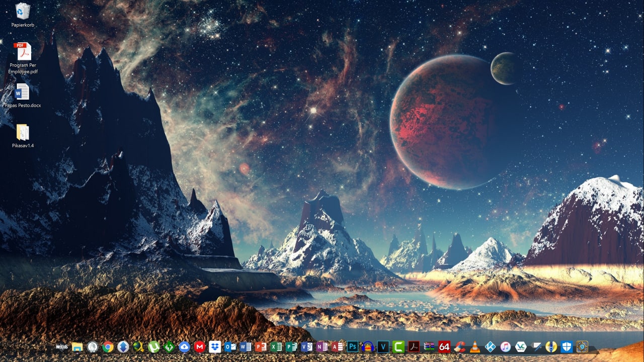This screenshot has width=644, height=362.
Task: Select the Program Per Employee.pdf file
Action: pos(23,51)
